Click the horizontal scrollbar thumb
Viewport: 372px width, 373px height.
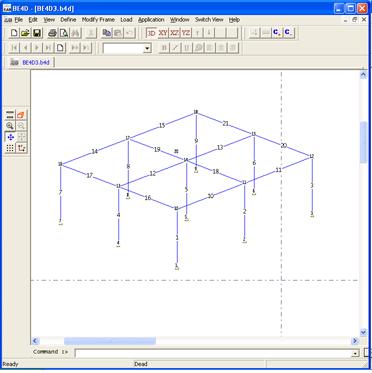click(110, 341)
